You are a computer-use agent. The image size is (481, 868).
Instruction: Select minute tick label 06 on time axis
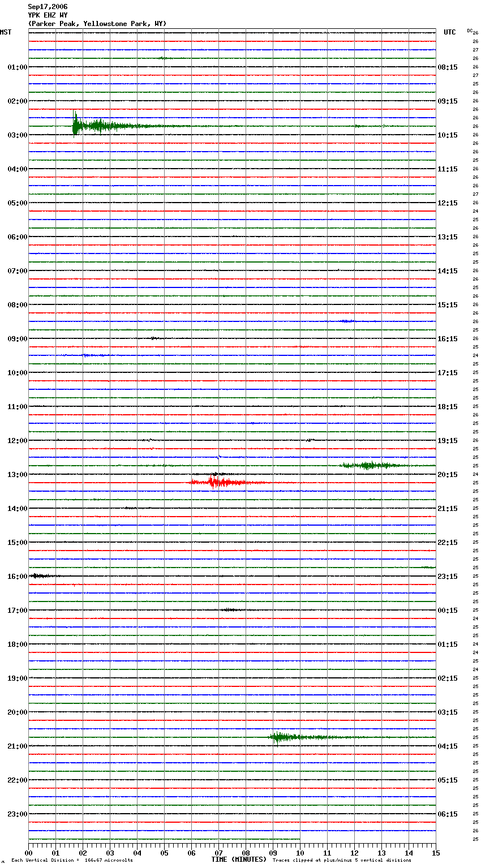[191, 853]
